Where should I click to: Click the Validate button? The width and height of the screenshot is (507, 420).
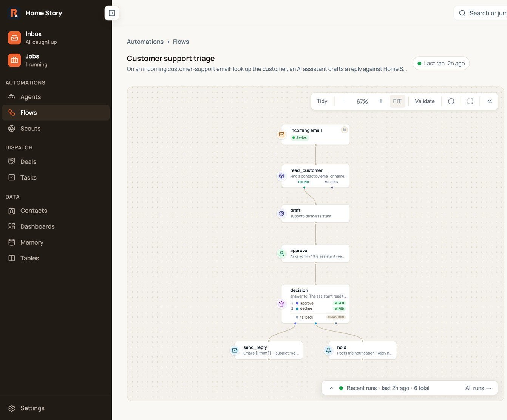click(425, 101)
